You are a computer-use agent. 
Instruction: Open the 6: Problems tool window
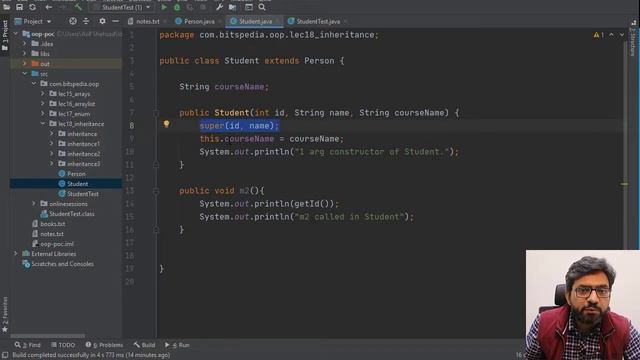click(x=104, y=345)
